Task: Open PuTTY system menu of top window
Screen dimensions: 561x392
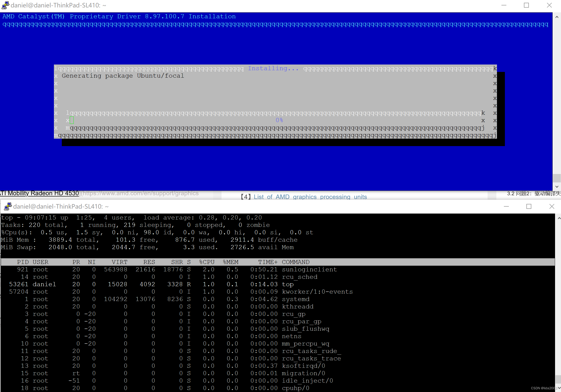Action: (x=8, y=206)
